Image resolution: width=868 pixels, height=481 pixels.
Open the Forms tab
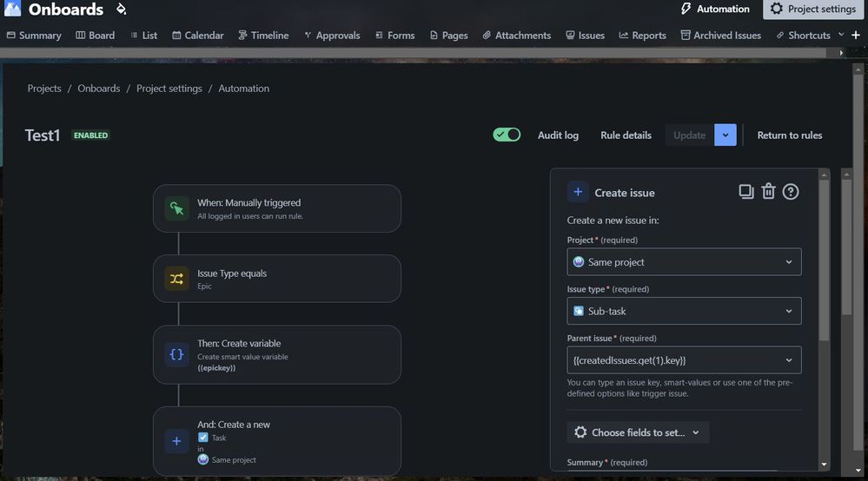[394, 35]
